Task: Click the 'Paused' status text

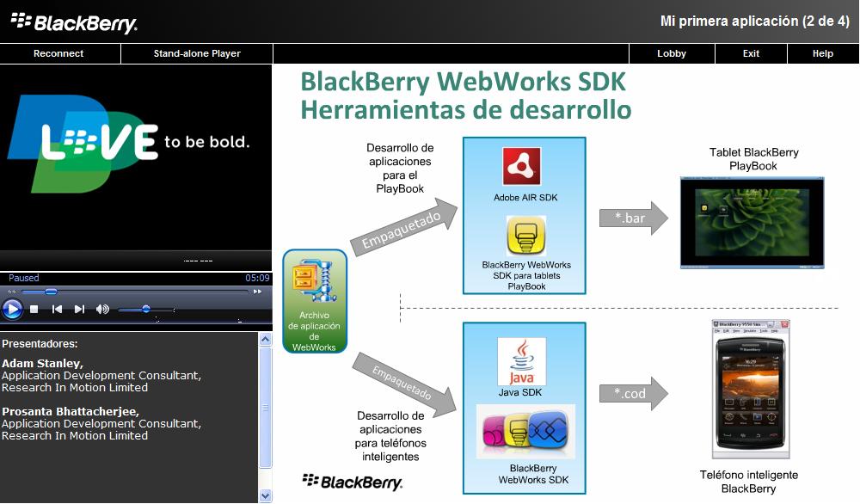Action: [x=23, y=278]
